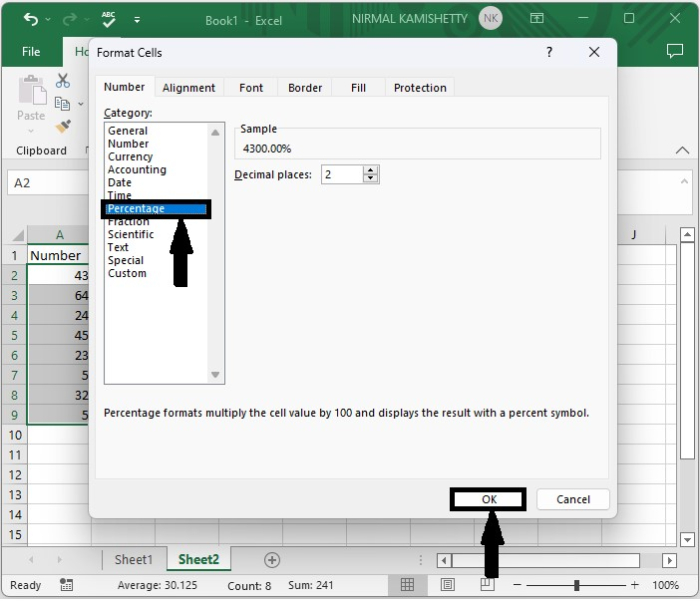700x601 pixels.
Task: Switch to Normal view icon
Action: pyautogui.click(x=407, y=584)
